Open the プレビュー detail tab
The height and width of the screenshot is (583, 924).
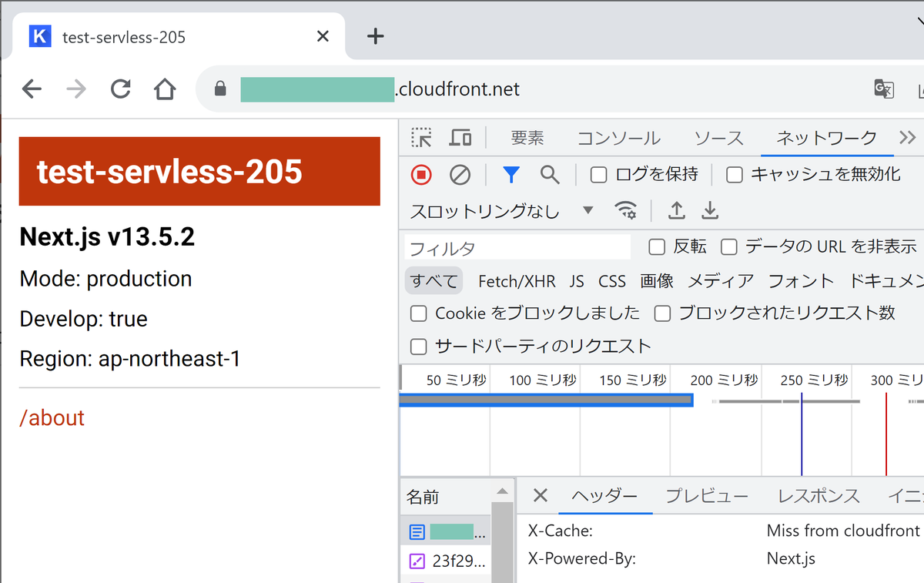pyautogui.click(x=706, y=496)
